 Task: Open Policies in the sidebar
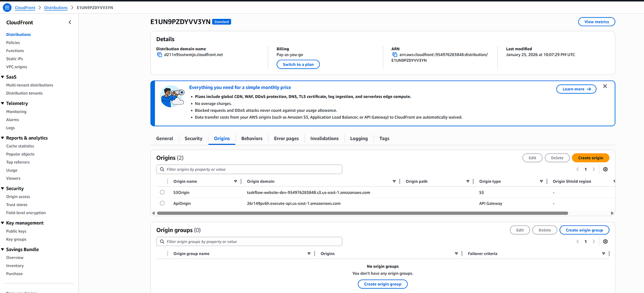click(13, 43)
